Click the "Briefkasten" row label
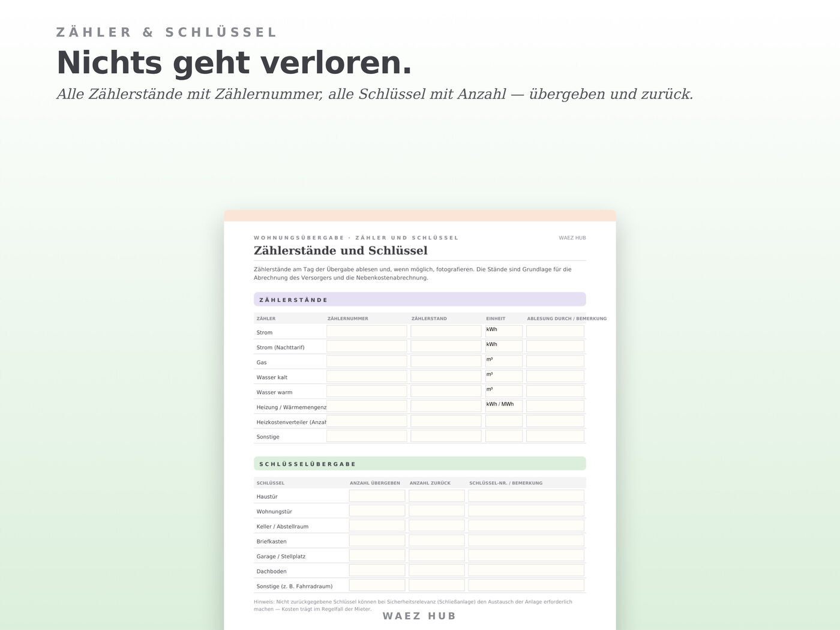Viewport: 840px width, 630px height. 271,542
